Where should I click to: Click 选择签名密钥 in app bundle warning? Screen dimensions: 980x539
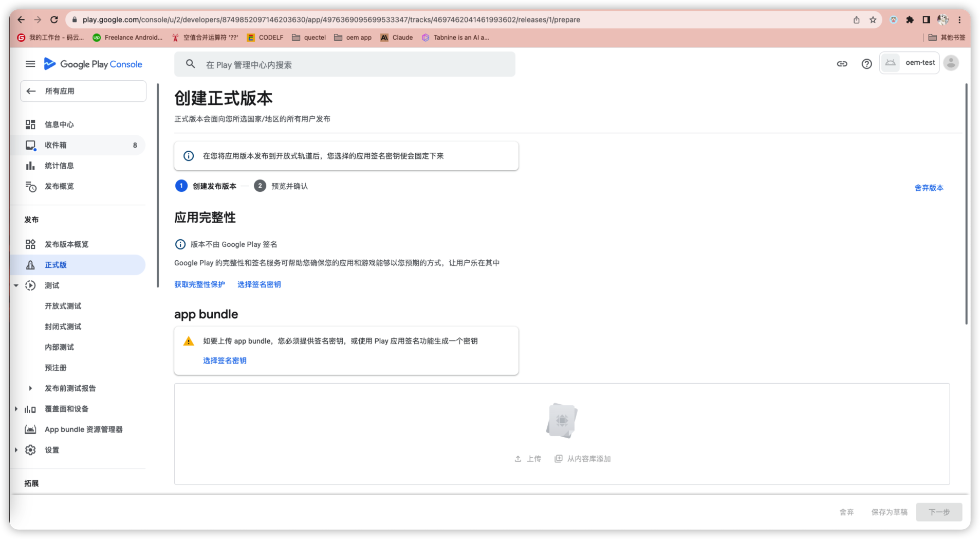(x=225, y=361)
